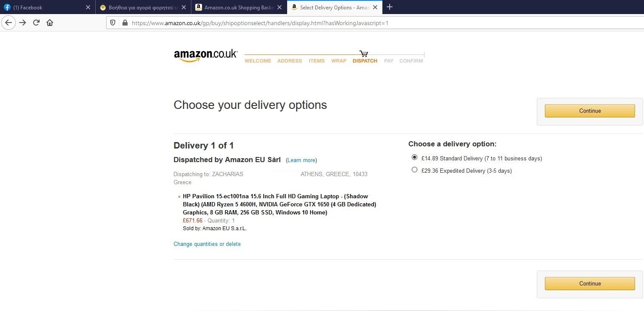
Task: Click the DISPATCH step in progress bar
Action: coord(365,61)
